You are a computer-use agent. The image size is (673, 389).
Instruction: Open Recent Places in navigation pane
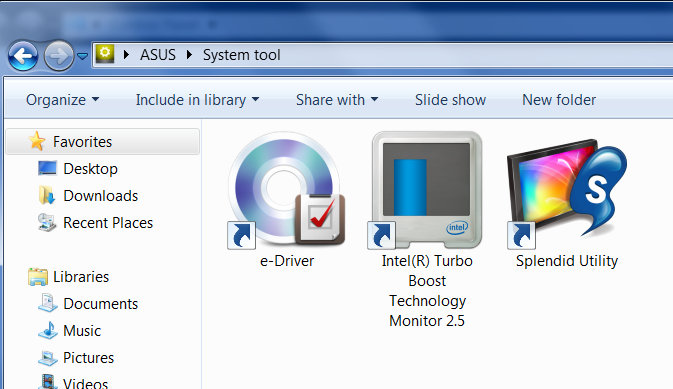[108, 222]
